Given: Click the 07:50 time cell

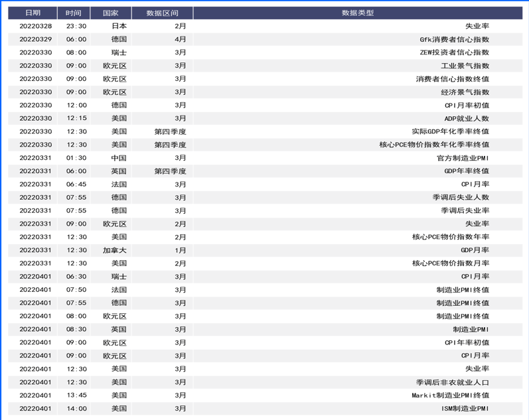Looking at the screenshot, I should tap(76, 289).
